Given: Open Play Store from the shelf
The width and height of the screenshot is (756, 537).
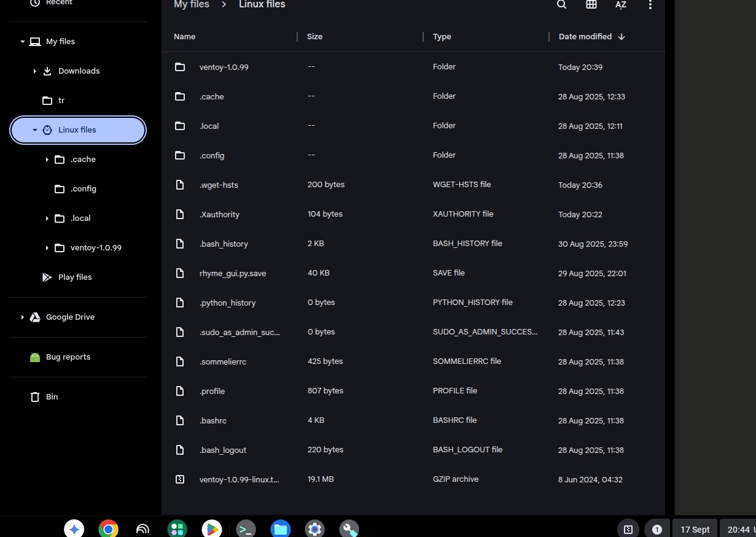Looking at the screenshot, I should tap(212, 529).
